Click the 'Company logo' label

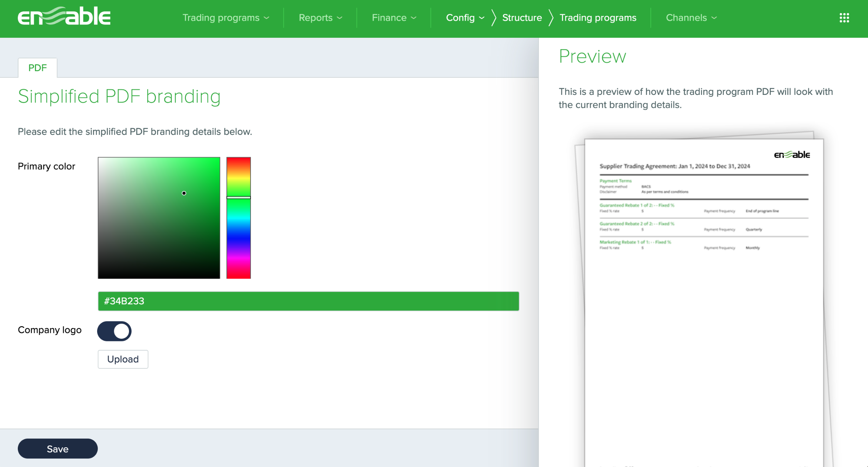click(50, 330)
